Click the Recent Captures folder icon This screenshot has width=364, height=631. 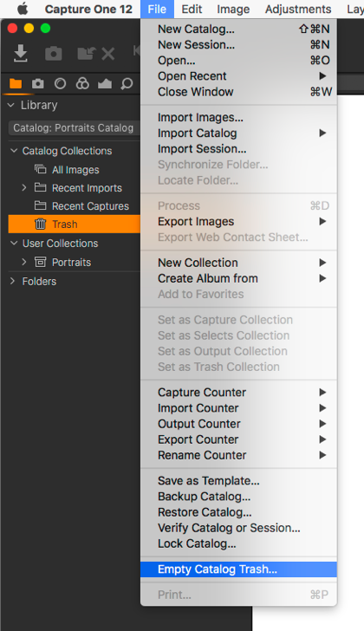[x=40, y=205]
